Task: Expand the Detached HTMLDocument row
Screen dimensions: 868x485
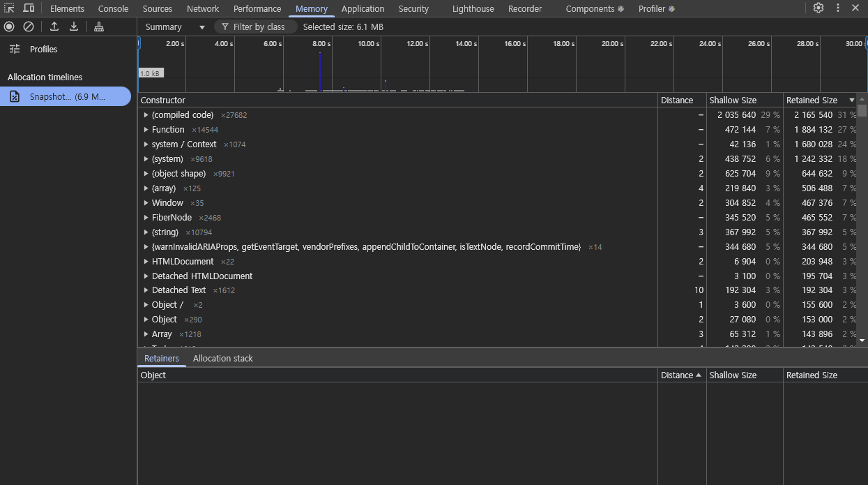Action: click(x=146, y=276)
